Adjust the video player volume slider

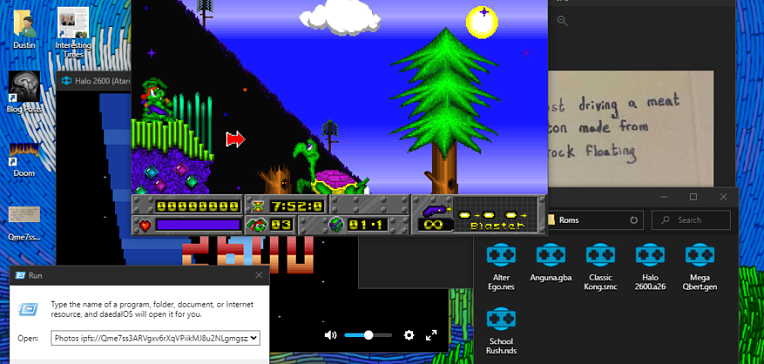pyautogui.click(x=368, y=335)
